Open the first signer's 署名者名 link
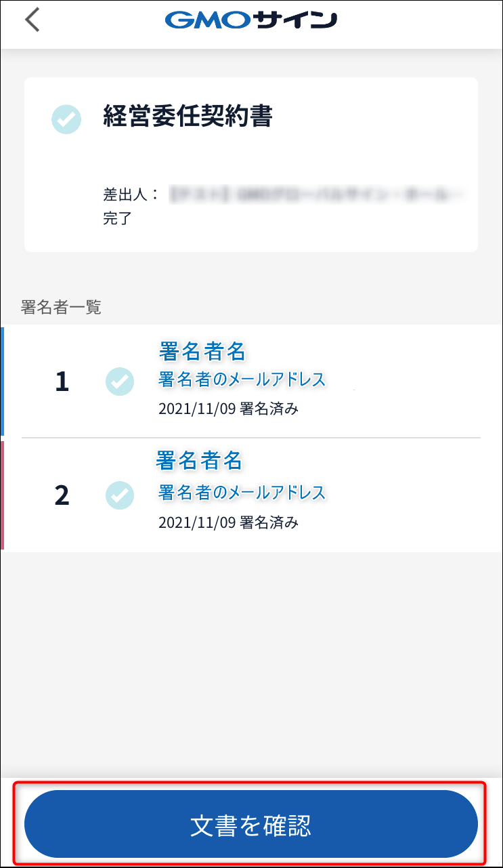The height and width of the screenshot is (868, 503). 202,351
